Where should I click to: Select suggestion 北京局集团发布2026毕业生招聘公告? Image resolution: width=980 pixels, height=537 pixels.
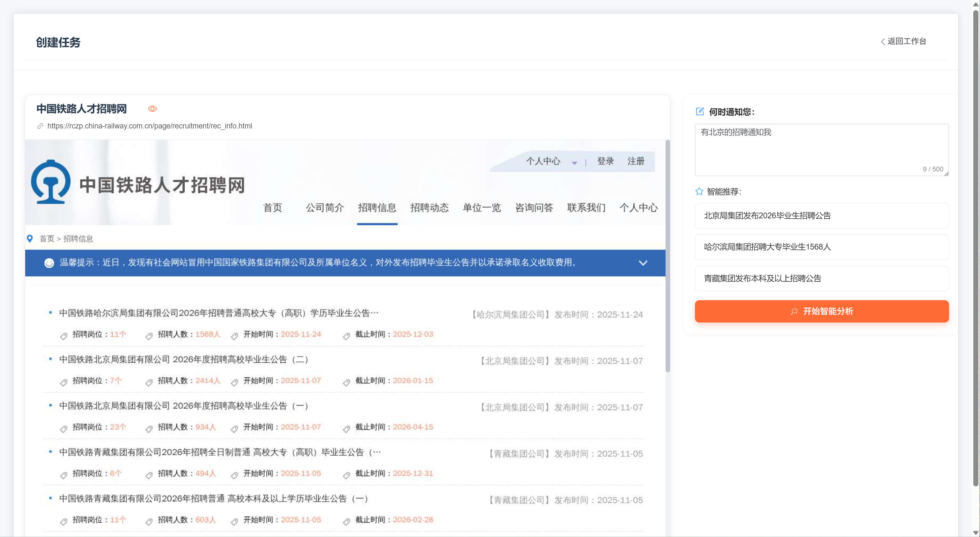click(x=822, y=216)
